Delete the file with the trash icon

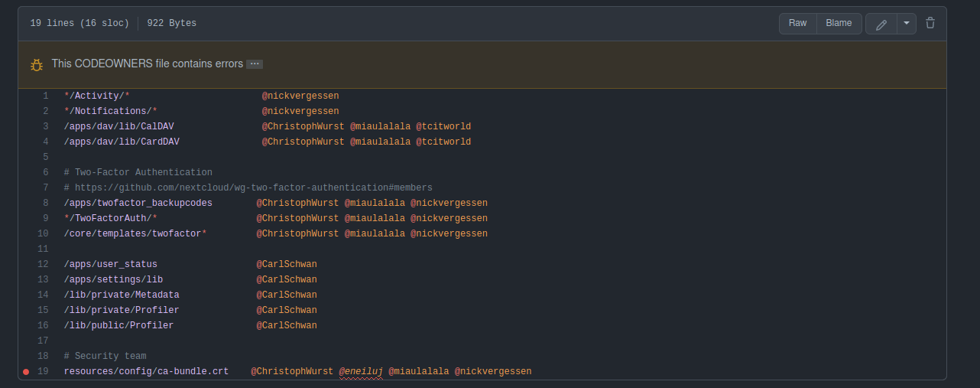coord(930,23)
